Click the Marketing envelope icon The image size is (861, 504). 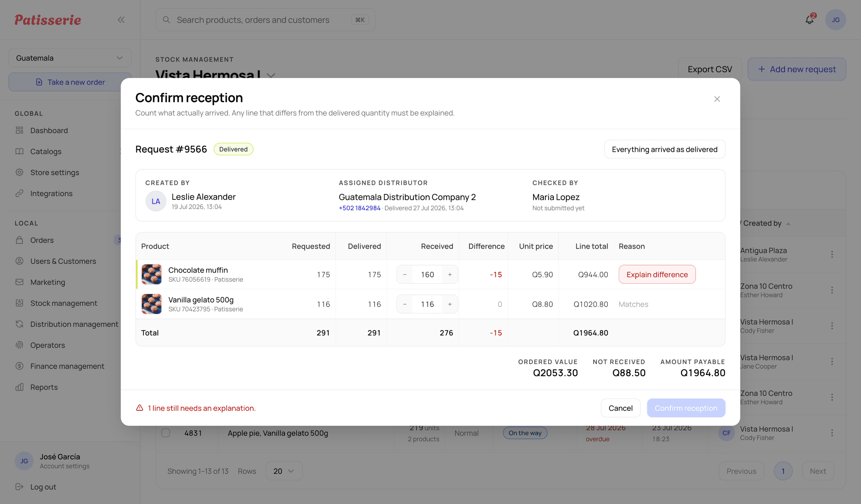pos(19,282)
